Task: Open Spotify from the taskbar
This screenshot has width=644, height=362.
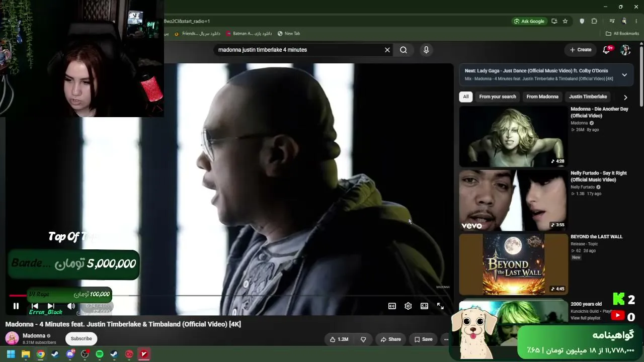Action: click(x=100, y=354)
